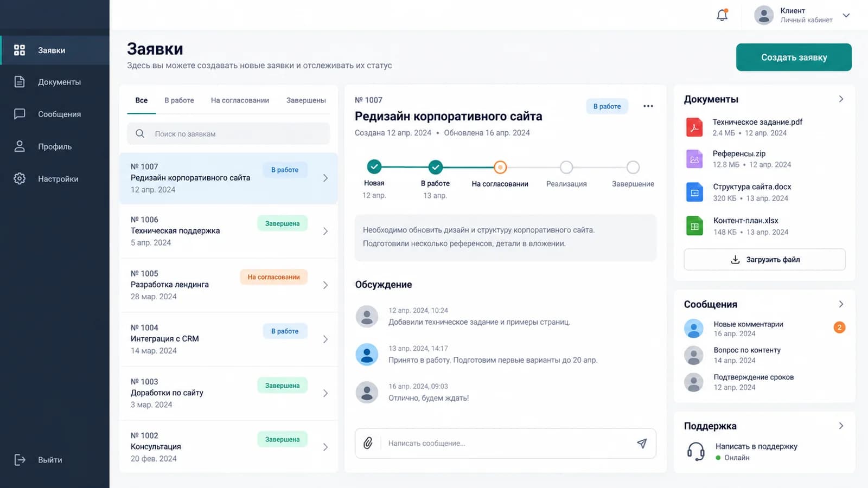This screenshot has width=868, height=488.
Task: Click the support headset icon
Action: point(695,451)
